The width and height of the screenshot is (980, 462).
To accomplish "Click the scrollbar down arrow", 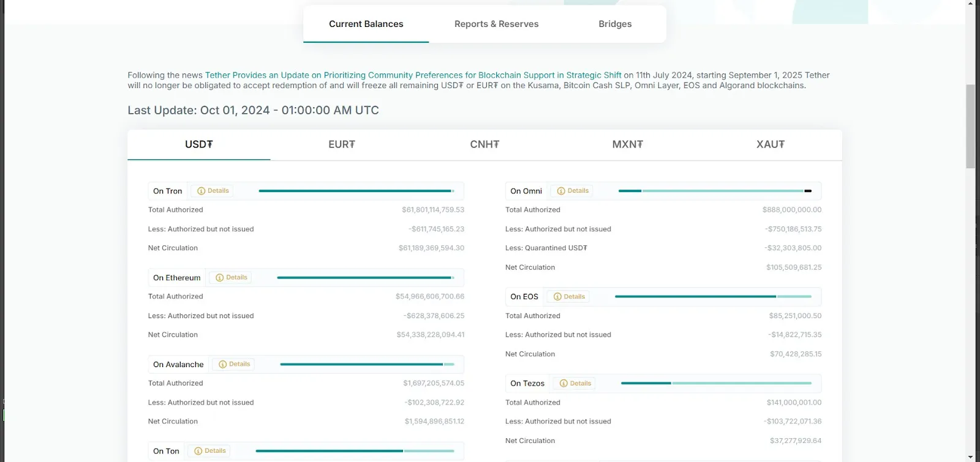I will pos(970,457).
